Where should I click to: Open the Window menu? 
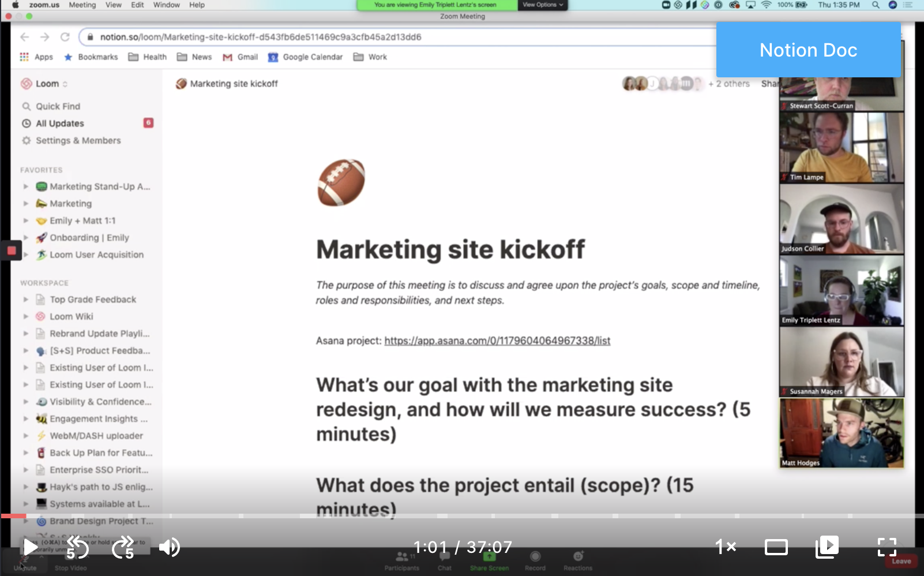[x=167, y=5]
